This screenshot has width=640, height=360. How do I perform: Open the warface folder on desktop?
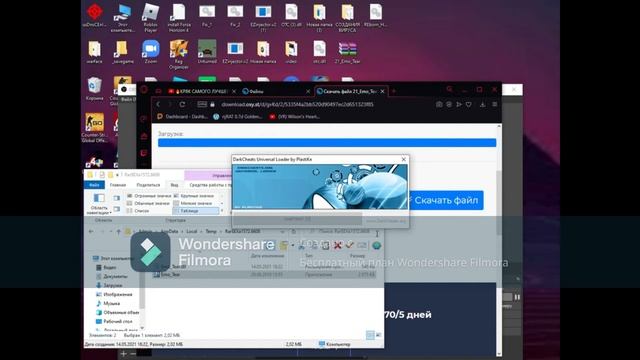pos(94,52)
